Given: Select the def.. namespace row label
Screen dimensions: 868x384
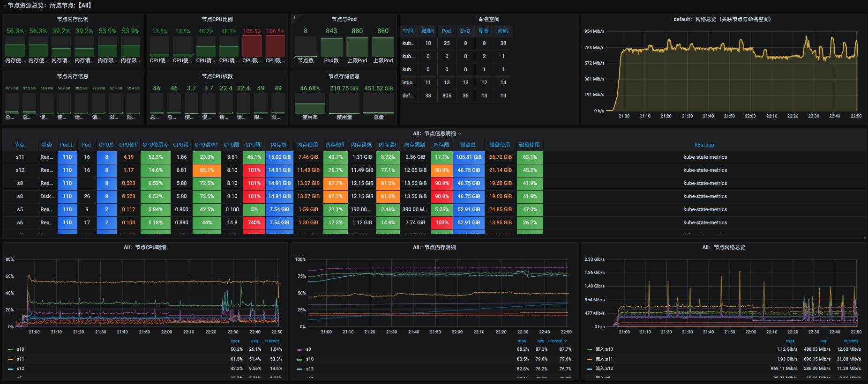Looking at the screenshot, I should click(x=408, y=96).
